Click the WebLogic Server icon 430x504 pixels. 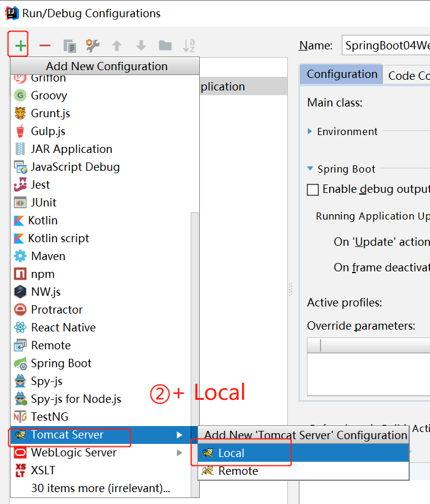coord(20,453)
